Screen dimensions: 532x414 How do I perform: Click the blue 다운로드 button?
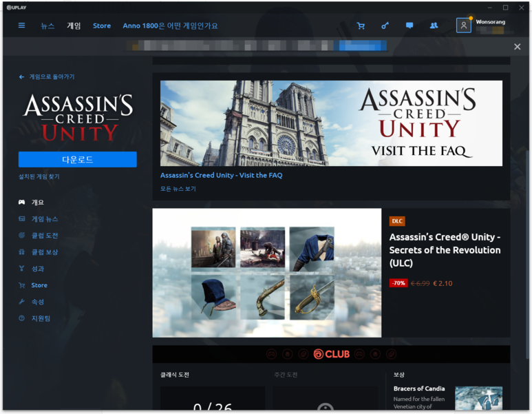77,159
